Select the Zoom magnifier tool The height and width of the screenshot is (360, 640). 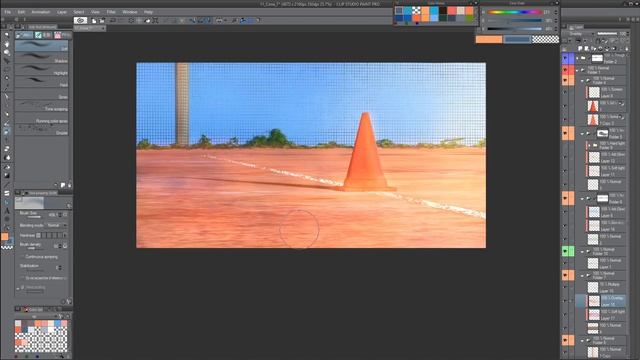point(7,36)
